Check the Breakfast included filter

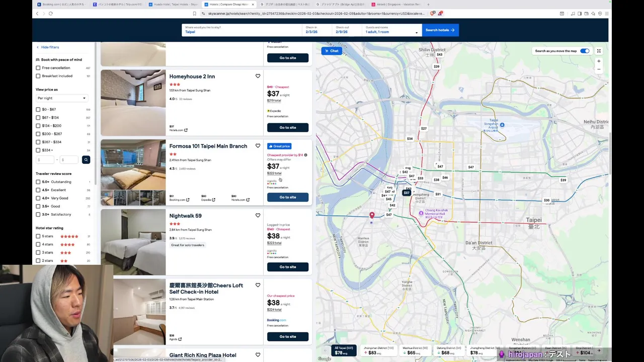[38, 76]
